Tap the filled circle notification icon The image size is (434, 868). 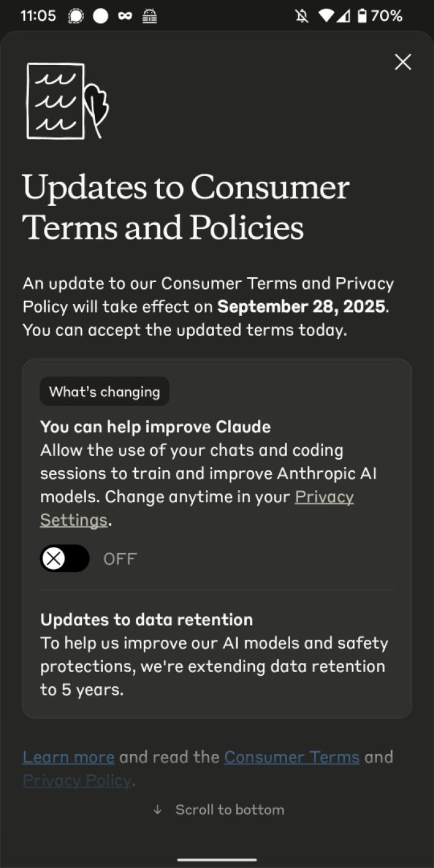pos(100,15)
